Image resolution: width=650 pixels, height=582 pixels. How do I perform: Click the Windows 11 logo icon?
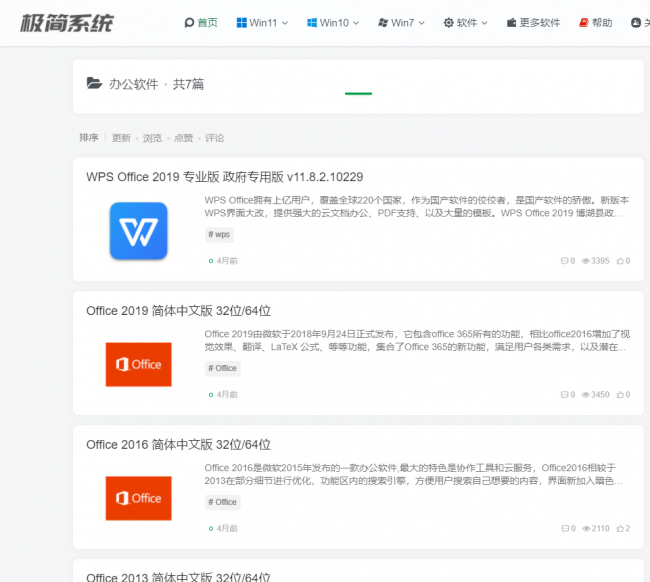coord(241,23)
